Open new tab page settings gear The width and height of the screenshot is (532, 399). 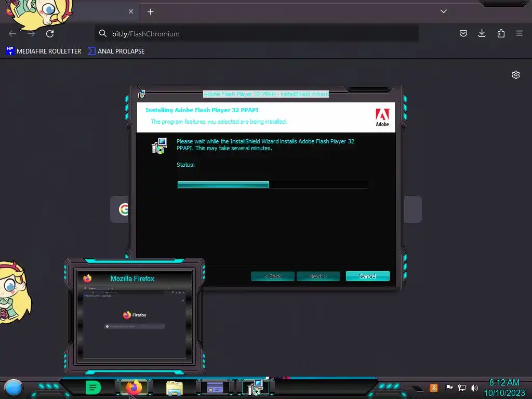(x=516, y=75)
